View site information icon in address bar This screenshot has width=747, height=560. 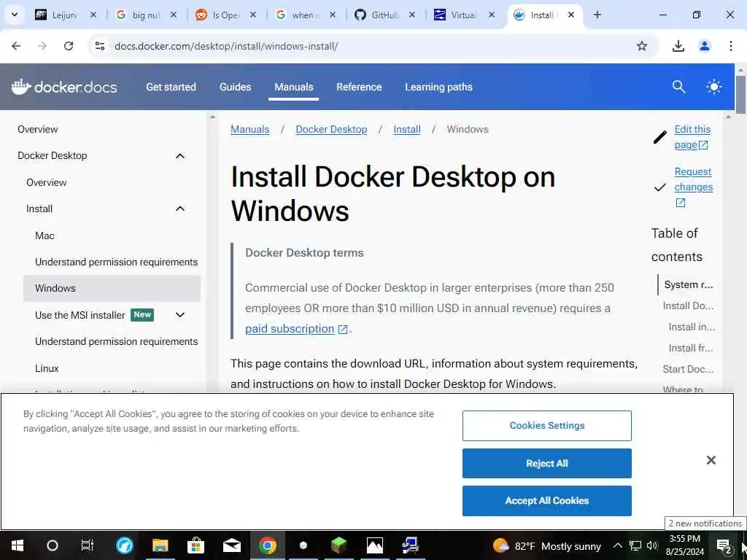tap(100, 46)
